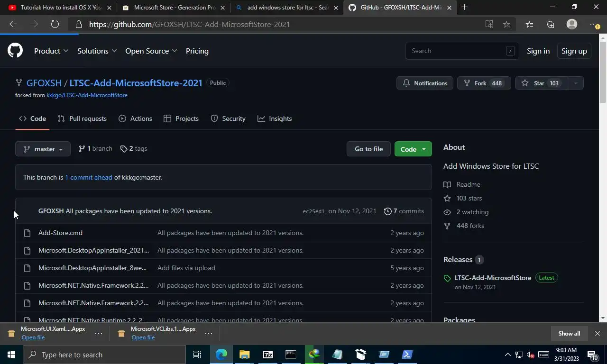Open the green Code dropdown button
Screen dimensions: 607x364
click(x=413, y=149)
